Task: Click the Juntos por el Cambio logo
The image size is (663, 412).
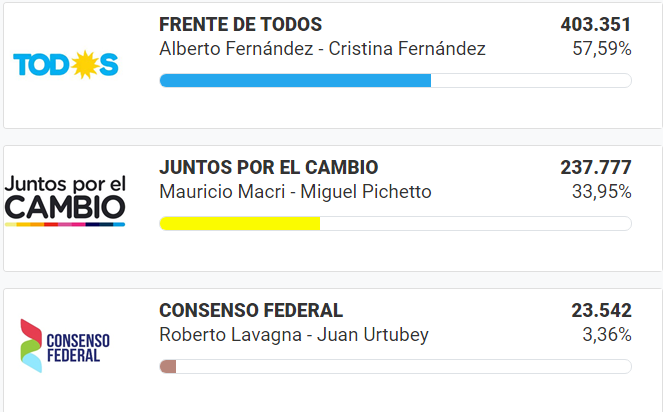Action: [x=66, y=200]
